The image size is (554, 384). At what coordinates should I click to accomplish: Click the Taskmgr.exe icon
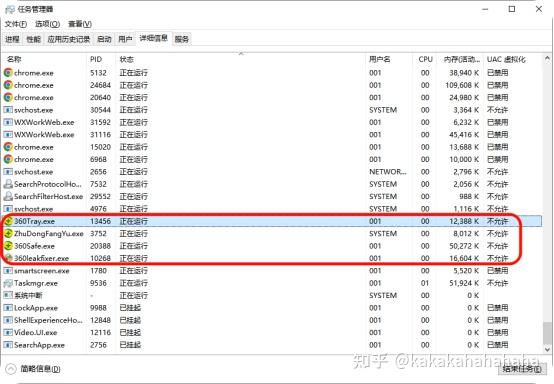pyautogui.click(x=8, y=283)
